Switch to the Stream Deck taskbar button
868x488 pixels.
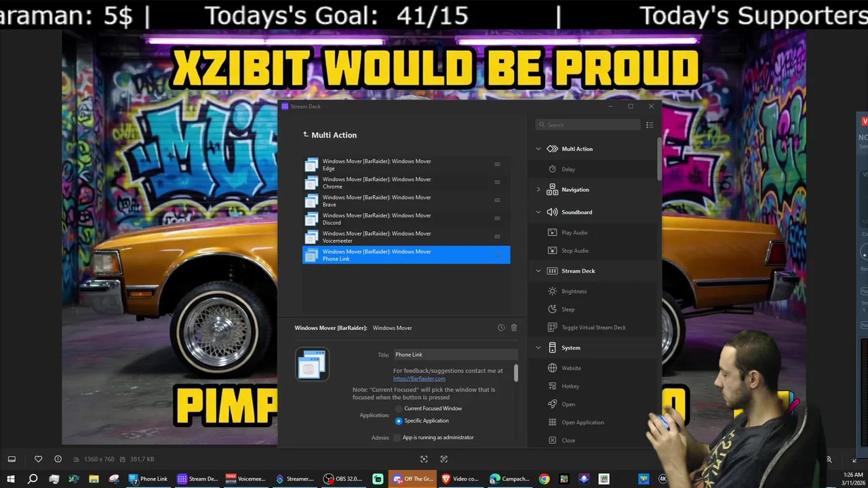197,479
